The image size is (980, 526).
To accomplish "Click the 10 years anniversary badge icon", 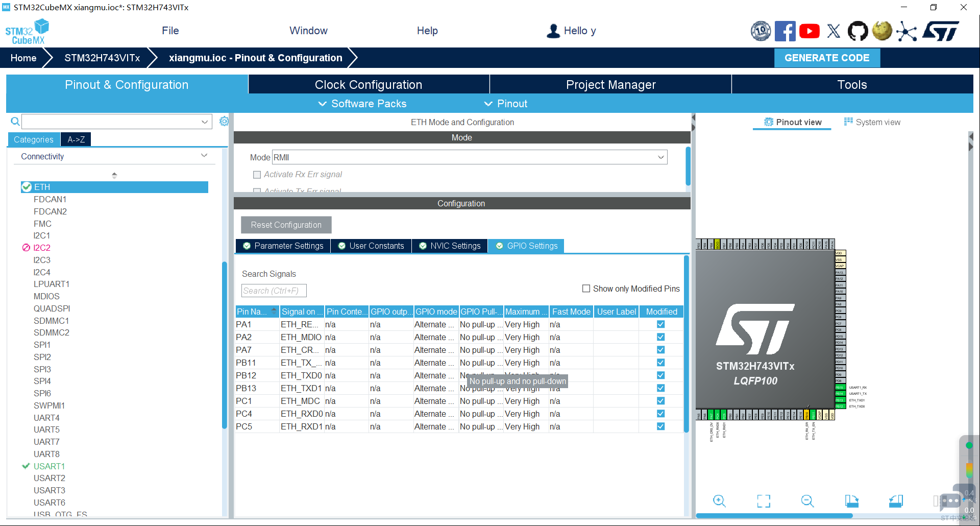I will 761,31.
